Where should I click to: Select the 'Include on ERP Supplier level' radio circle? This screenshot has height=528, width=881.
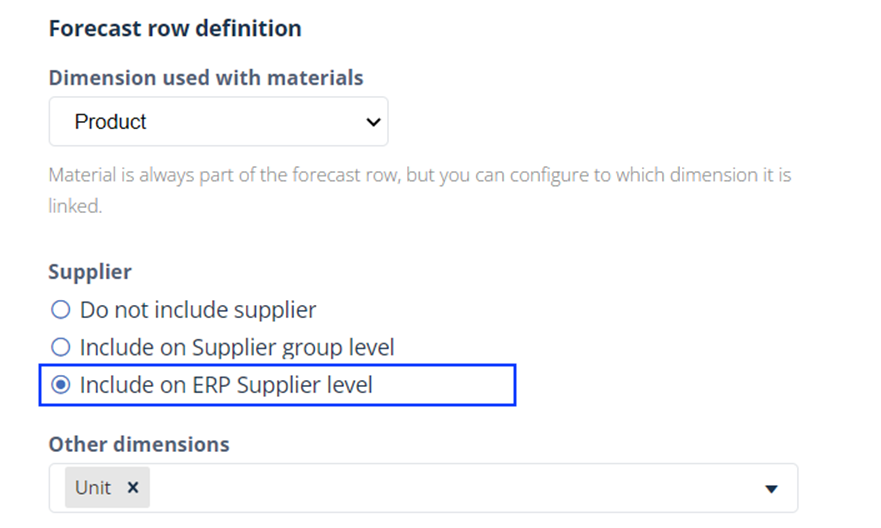click(x=61, y=385)
